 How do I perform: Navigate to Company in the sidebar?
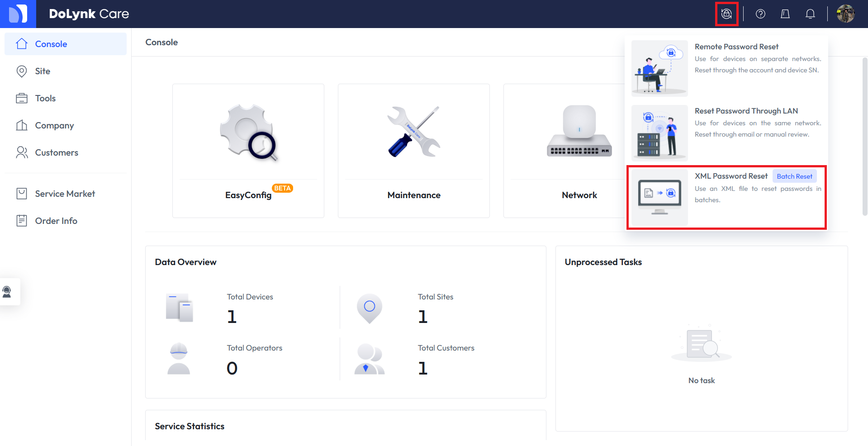point(66,125)
